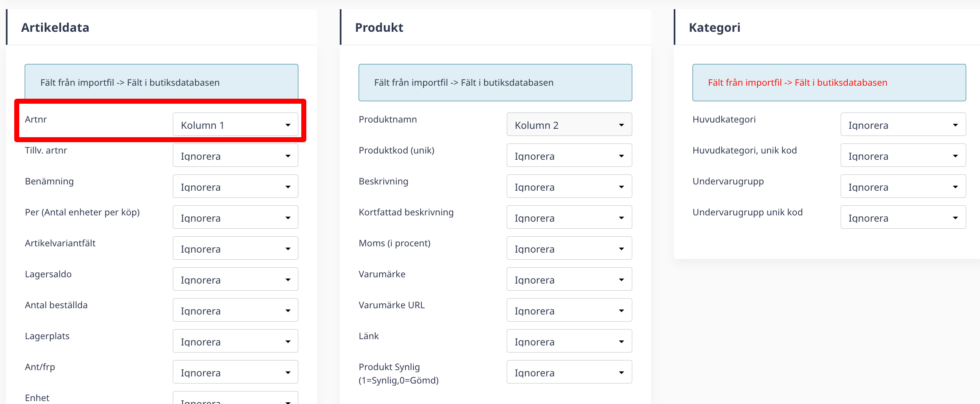Open the Produktnamn dropdown showing Kolumn 2
Screen dimensions: 980x404
[569, 124]
